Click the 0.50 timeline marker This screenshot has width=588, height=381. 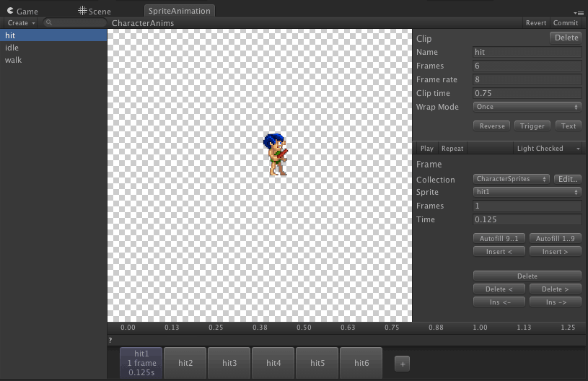(x=304, y=328)
